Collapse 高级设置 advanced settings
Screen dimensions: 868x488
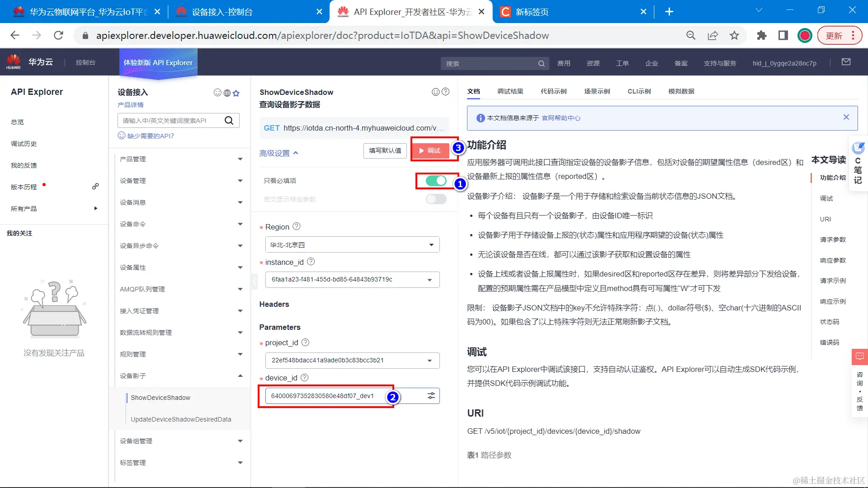[279, 153]
